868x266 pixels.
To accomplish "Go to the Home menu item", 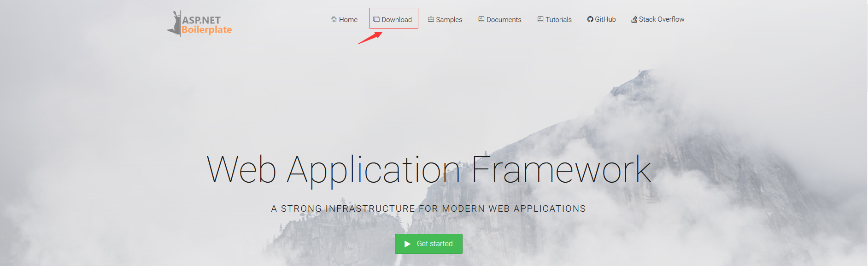I will pos(344,19).
